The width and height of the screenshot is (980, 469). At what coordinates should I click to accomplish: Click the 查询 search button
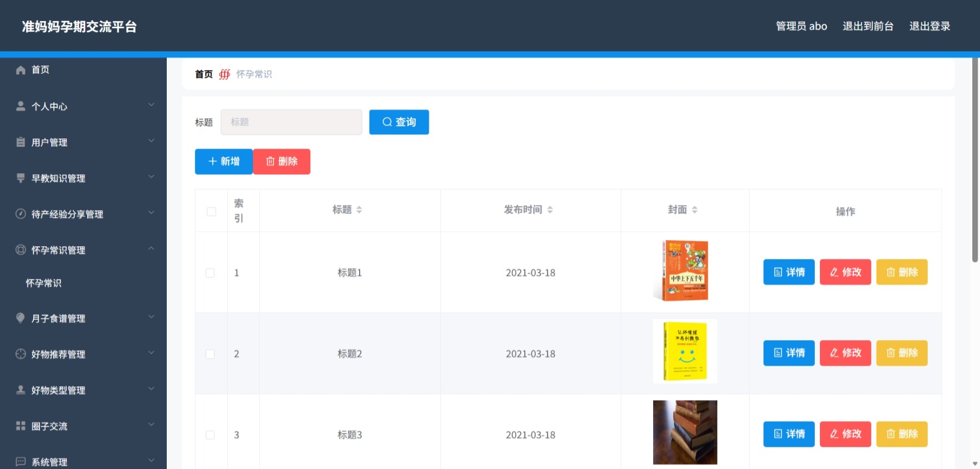click(x=399, y=122)
